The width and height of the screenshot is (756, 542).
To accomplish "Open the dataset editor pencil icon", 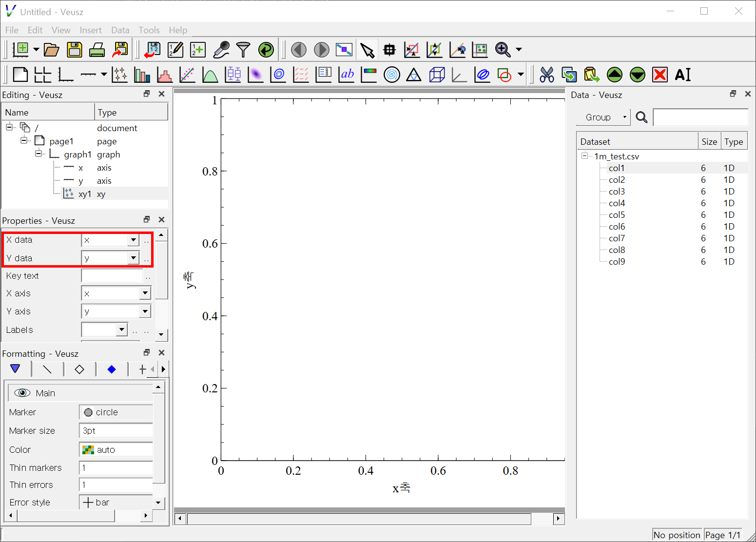I will click(x=175, y=49).
